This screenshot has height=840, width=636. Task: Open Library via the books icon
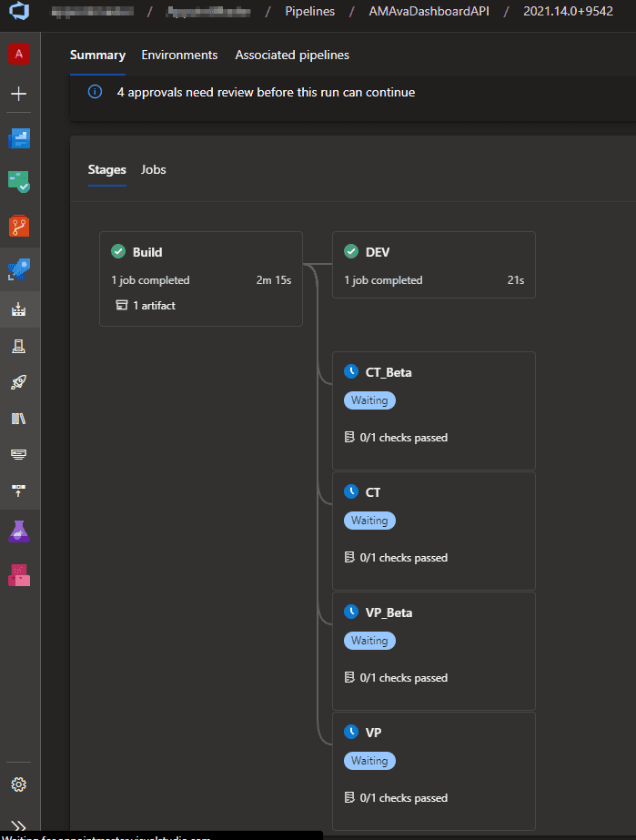tap(19, 419)
